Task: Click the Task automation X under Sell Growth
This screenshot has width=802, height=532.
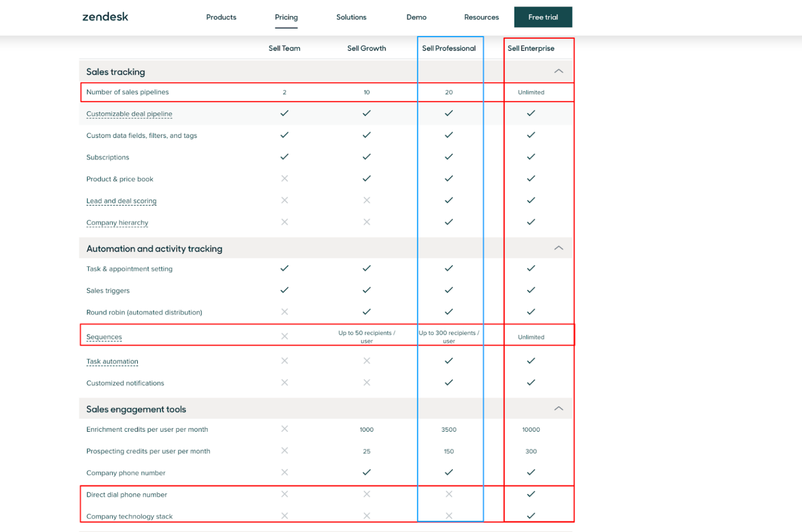Action: pos(367,360)
